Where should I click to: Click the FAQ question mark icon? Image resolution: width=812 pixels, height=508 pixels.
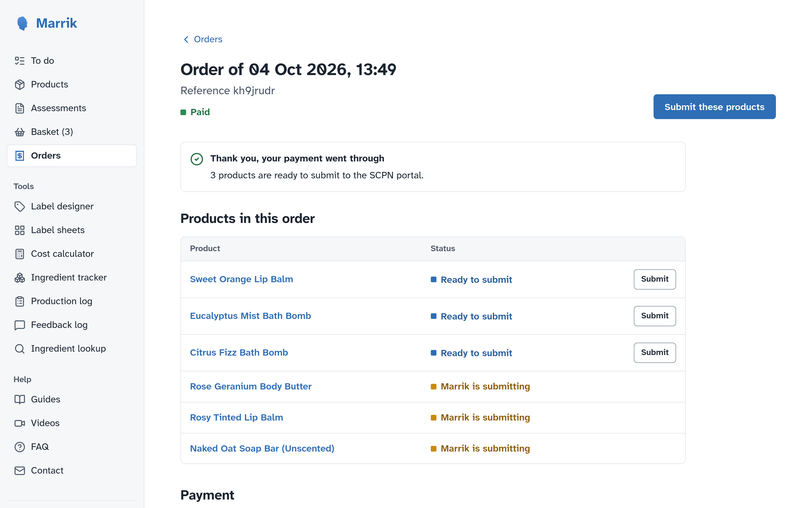[x=20, y=447]
